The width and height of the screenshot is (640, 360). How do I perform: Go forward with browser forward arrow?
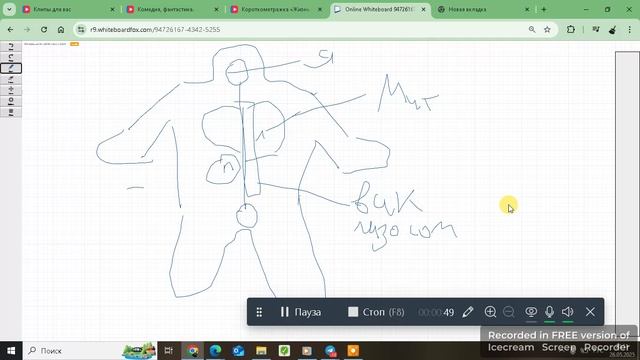click(27, 29)
